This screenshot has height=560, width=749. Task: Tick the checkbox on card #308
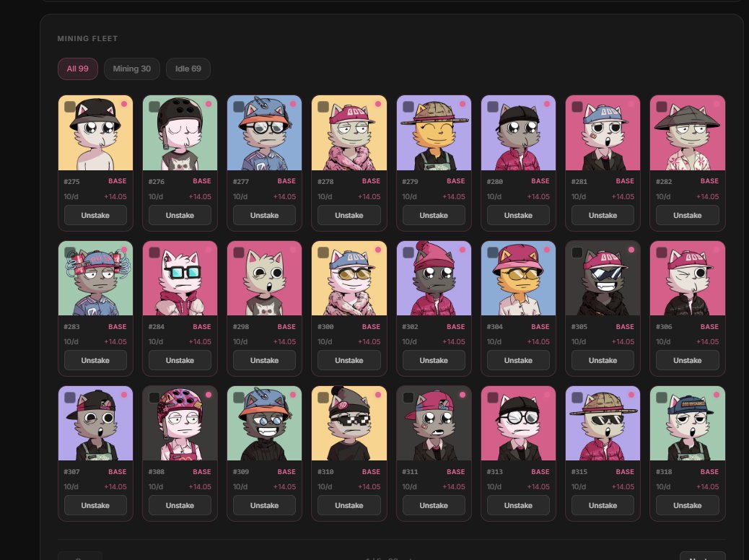[x=154, y=398]
